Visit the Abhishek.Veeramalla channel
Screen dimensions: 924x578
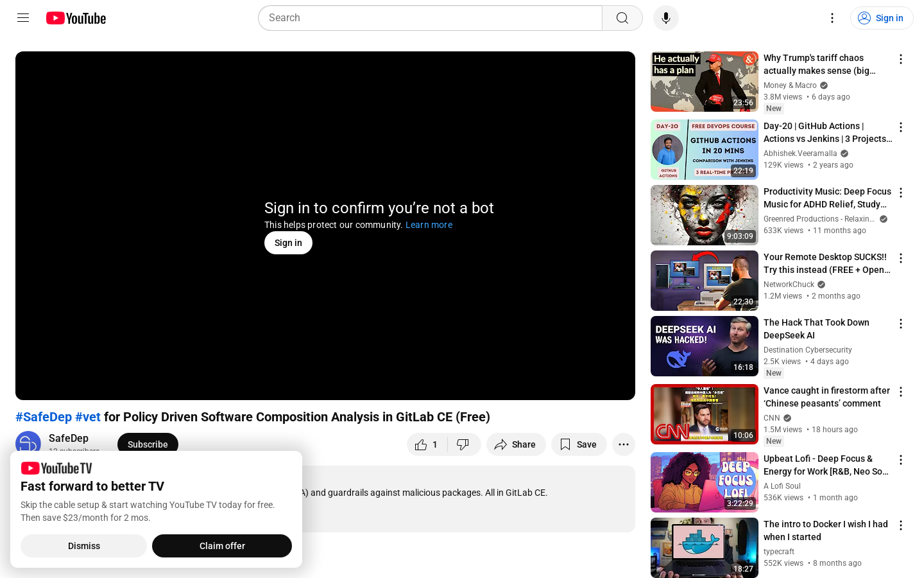click(x=800, y=153)
